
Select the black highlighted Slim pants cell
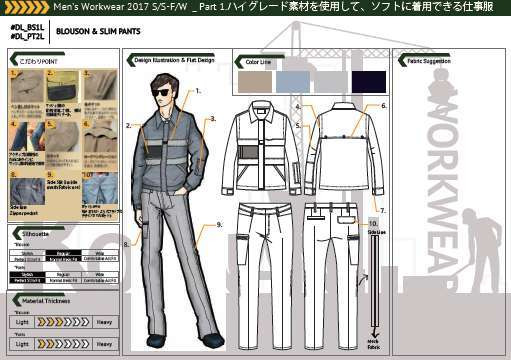click(27, 277)
